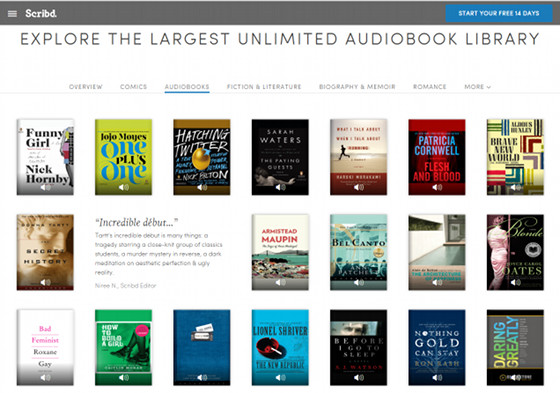The image size is (560, 393).
Task: Click audio speaker icon on One Plus One
Action: tap(124, 187)
